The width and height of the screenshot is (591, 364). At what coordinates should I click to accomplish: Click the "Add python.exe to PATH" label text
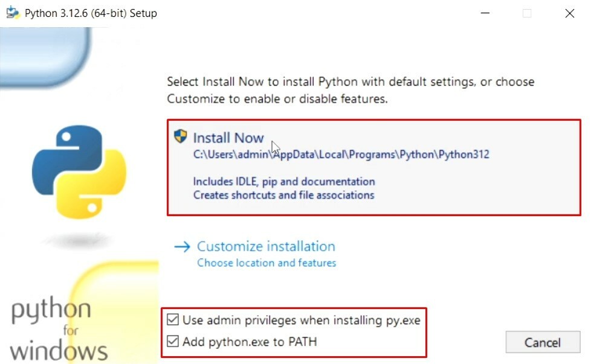250,342
